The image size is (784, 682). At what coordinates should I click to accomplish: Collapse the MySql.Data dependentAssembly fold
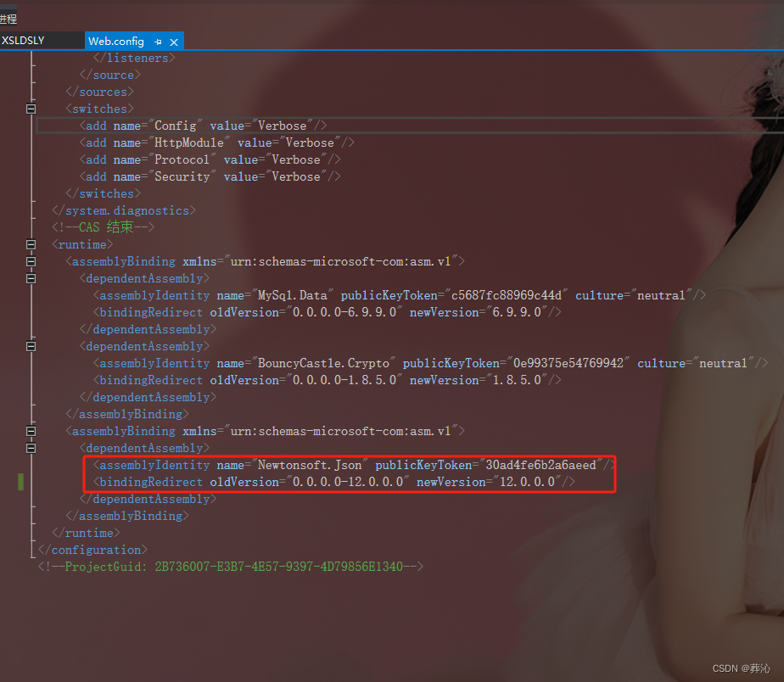click(31, 277)
